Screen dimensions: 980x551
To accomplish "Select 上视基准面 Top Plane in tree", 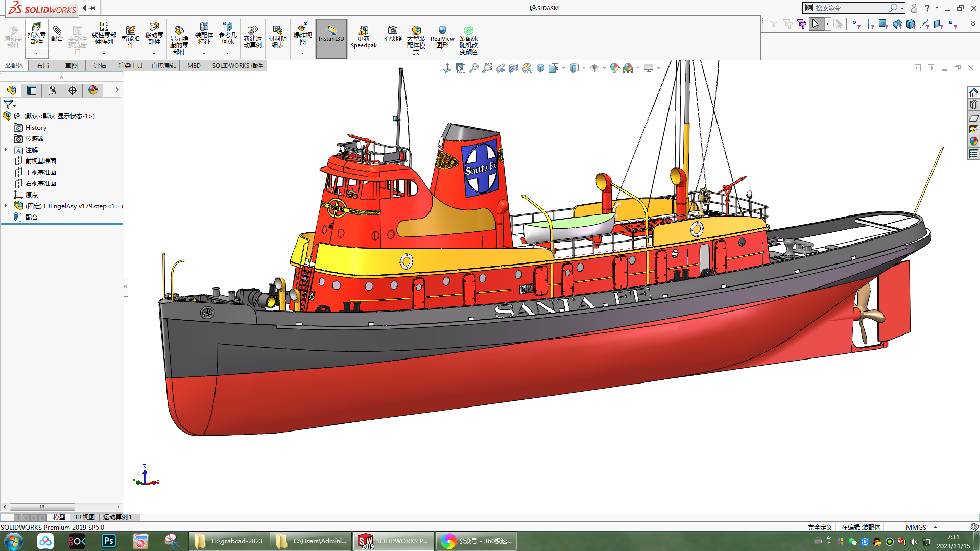I will [x=40, y=173].
